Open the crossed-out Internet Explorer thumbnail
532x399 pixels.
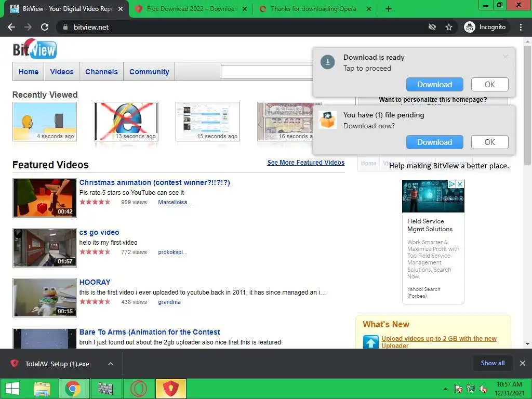tap(126, 122)
